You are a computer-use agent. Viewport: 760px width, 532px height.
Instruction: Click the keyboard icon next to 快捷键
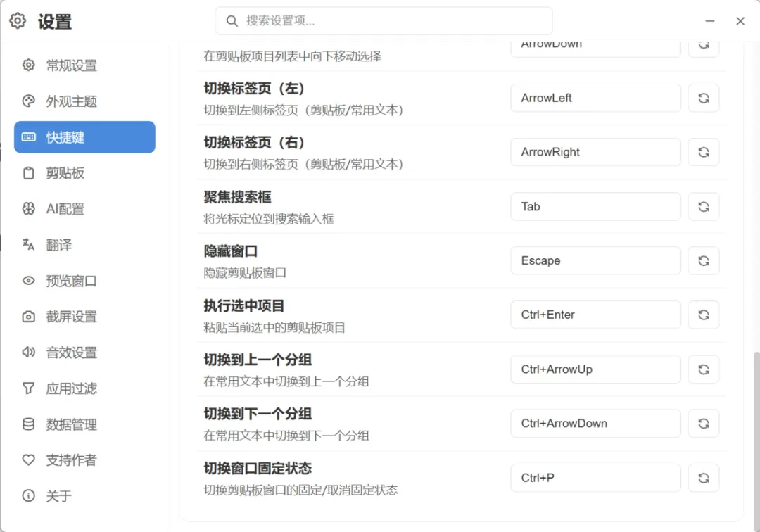pos(29,137)
